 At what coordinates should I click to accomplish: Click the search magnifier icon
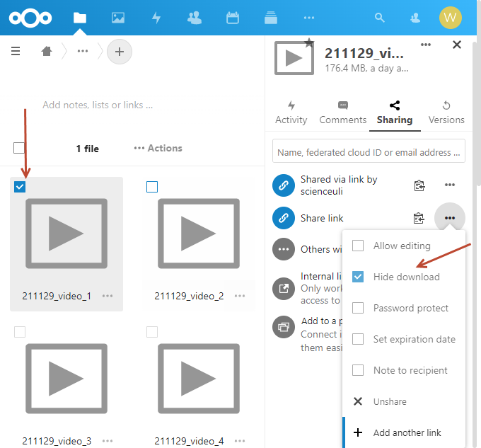click(x=380, y=18)
